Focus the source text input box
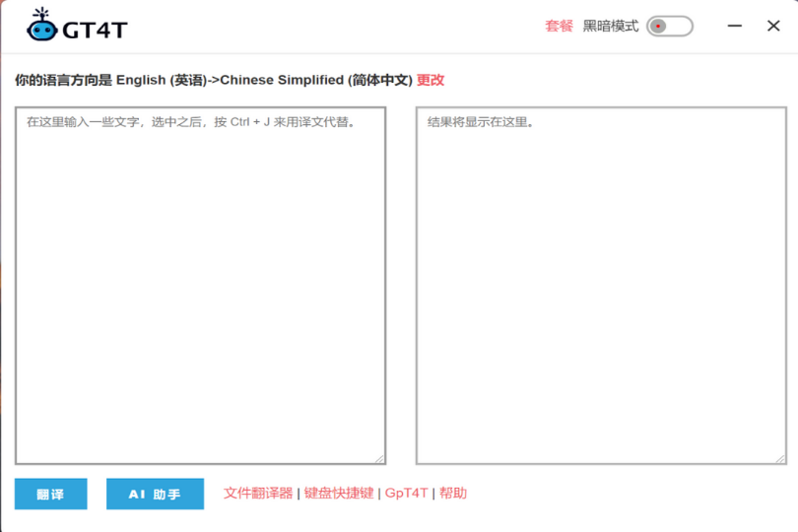798x532 pixels. click(x=200, y=286)
